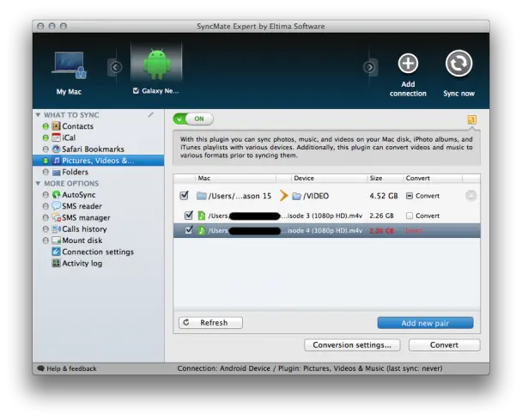
Task: Open the Activity log icon
Action: (57, 263)
